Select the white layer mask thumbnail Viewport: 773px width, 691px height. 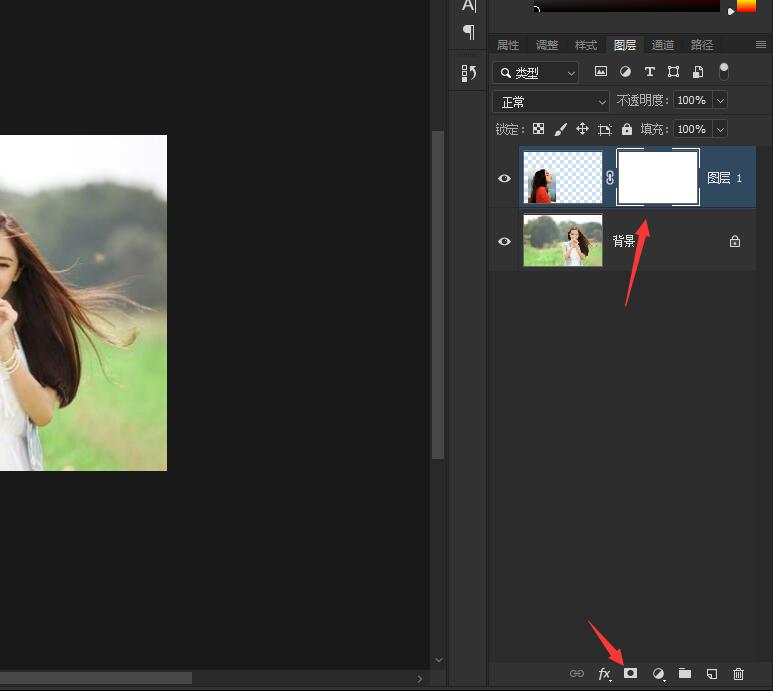pyautogui.click(x=658, y=178)
